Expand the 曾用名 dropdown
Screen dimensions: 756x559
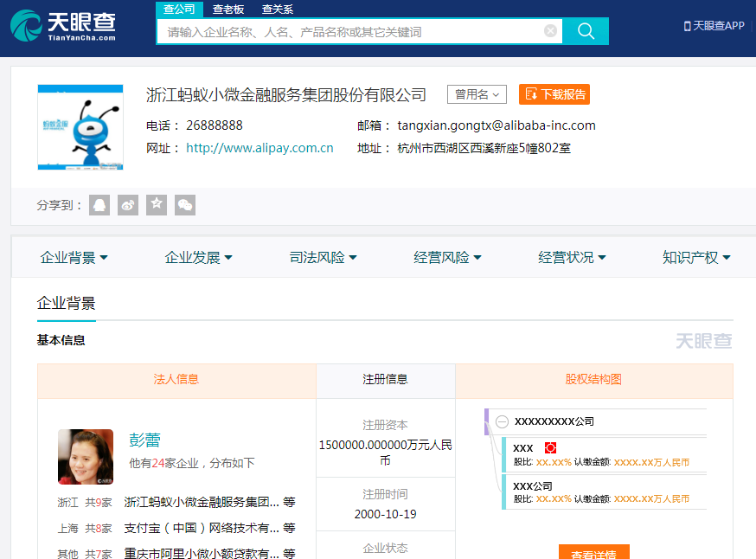pyautogui.click(x=477, y=94)
